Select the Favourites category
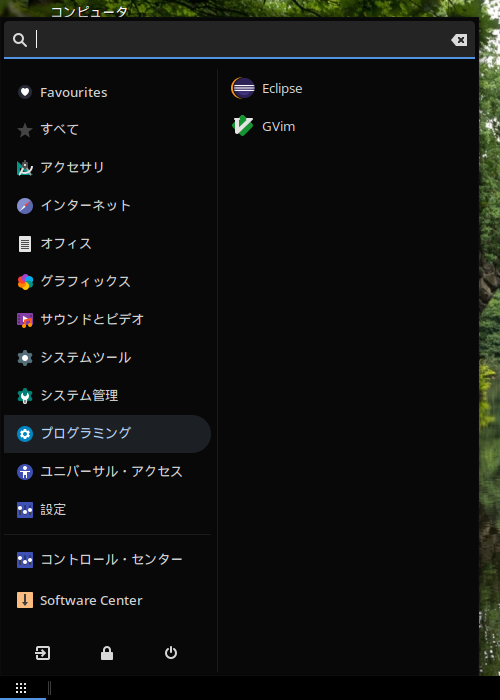The width and height of the screenshot is (500, 700). coord(107,92)
